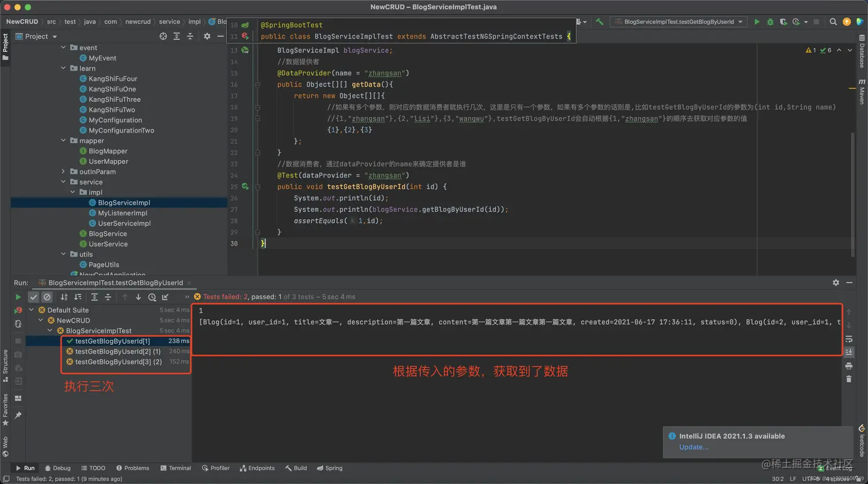Click the Update... link in the notification

(x=693, y=447)
